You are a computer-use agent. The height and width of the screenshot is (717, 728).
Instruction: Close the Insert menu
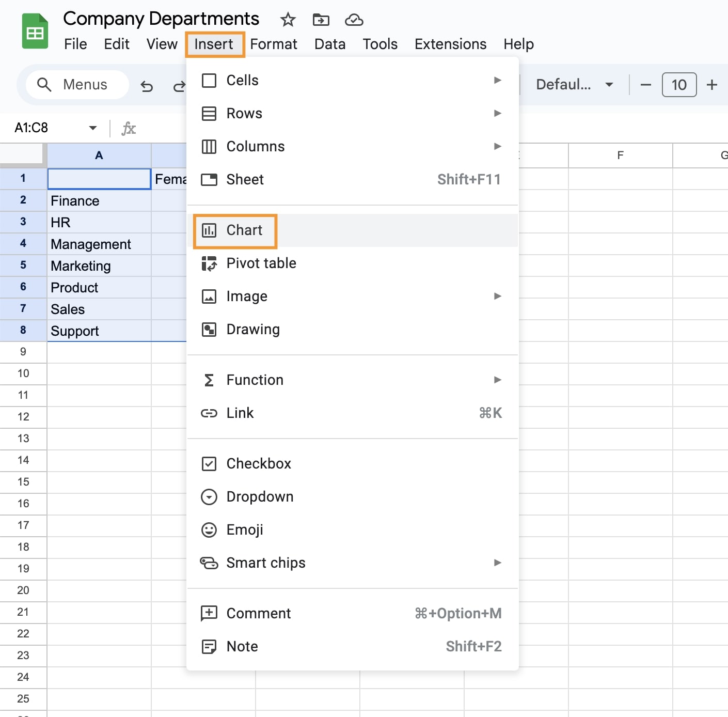pos(214,44)
